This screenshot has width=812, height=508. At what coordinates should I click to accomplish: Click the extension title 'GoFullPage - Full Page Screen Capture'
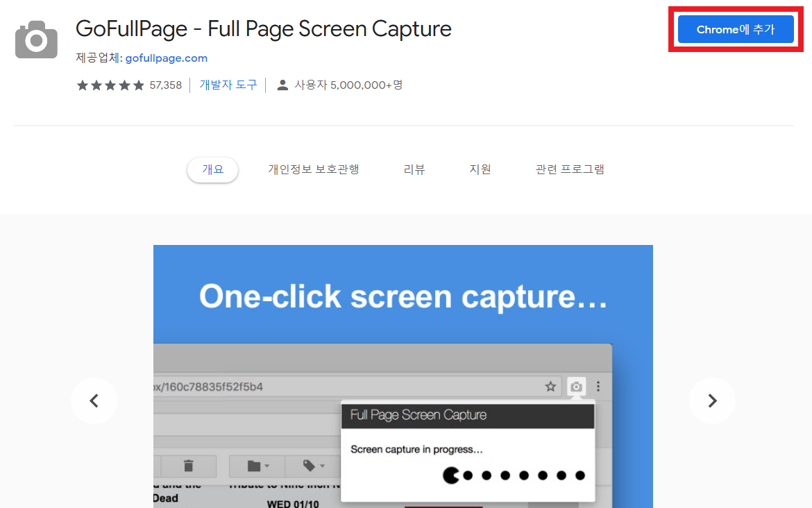click(x=264, y=29)
